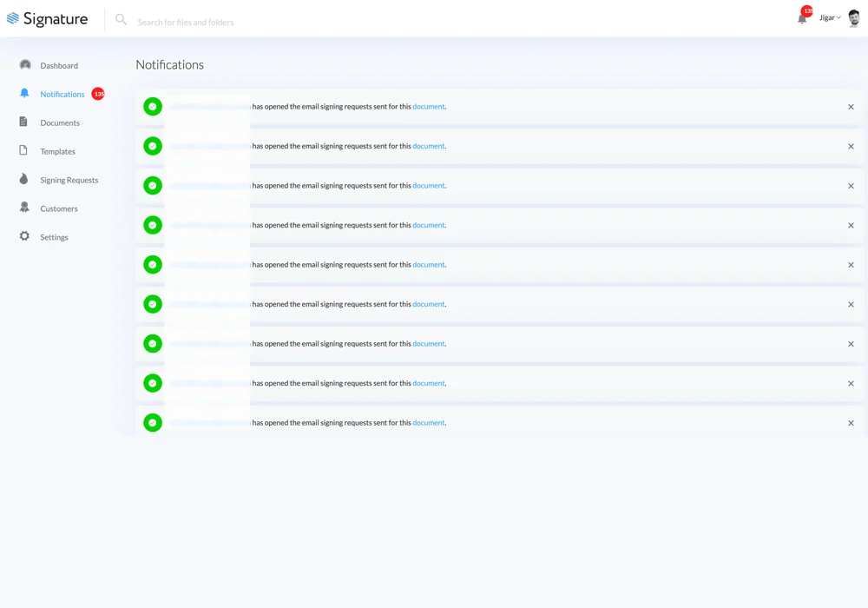Open the document link in the first notification

coord(429,106)
